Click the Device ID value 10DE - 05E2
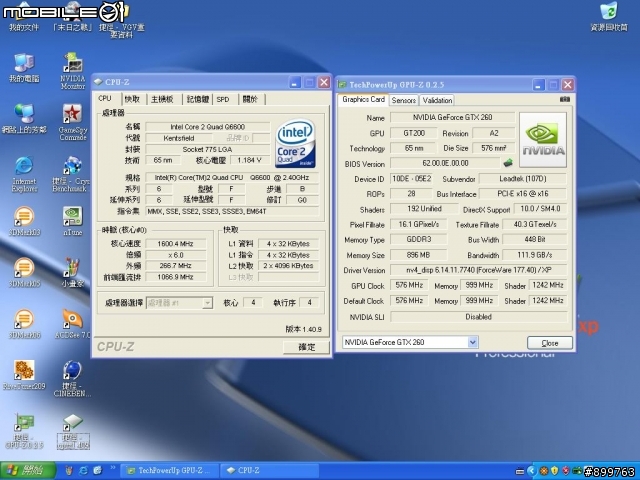This screenshot has width=640, height=480. pyautogui.click(x=411, y=179)
